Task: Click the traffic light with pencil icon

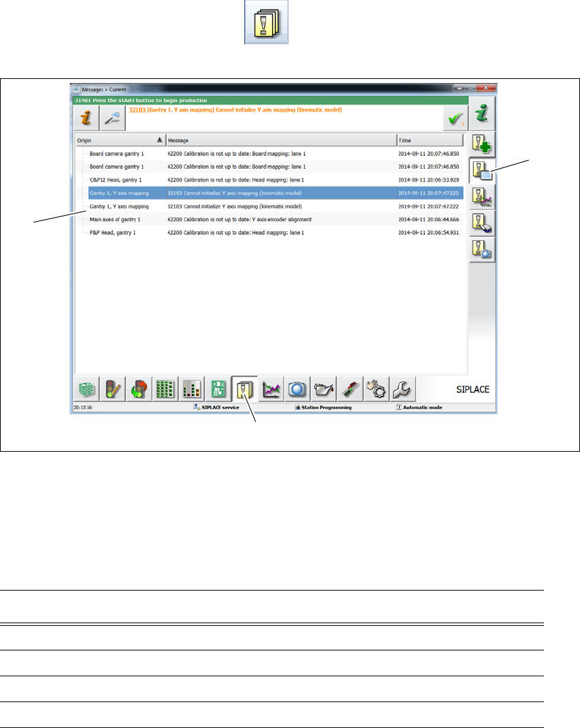Action: tap(113, 389)
